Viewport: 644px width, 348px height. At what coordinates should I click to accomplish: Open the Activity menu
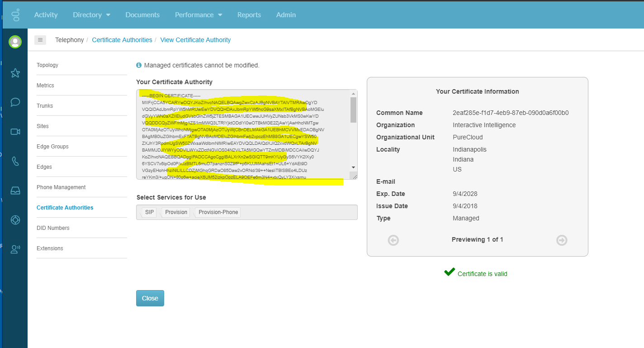46,15
